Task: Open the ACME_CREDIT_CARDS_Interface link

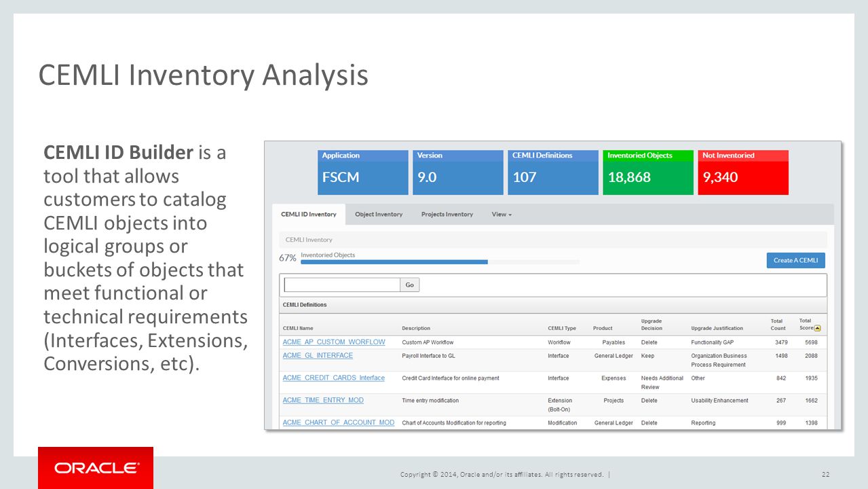Action: (333, 378)
